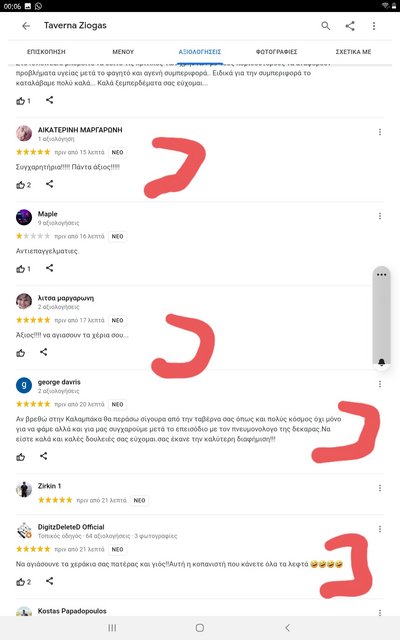The height and width of the screenshot is (640, 400).
Task: Share Taverna Ziogas from the top bar
Action: pyautogui.click(x=350, y=26)
